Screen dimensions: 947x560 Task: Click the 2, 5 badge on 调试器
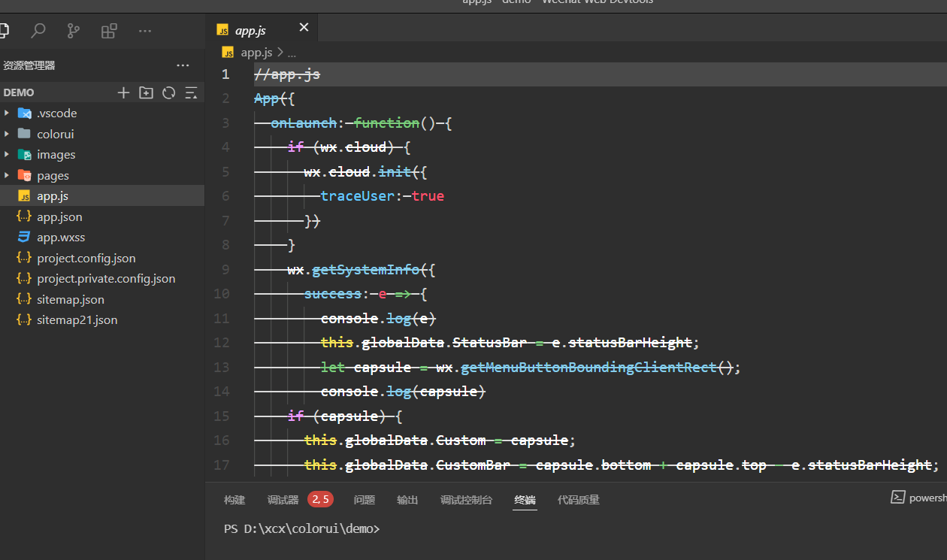[320, 499]
